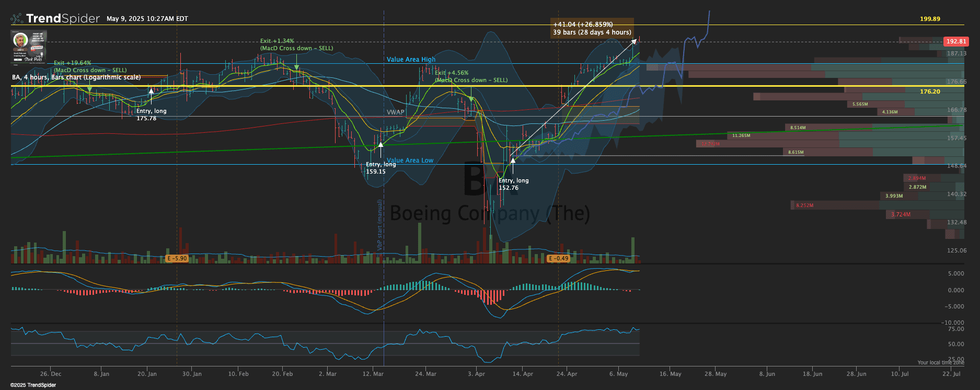
Task: Click the E -5.90 earnings marker
Action: pos(177,258)
